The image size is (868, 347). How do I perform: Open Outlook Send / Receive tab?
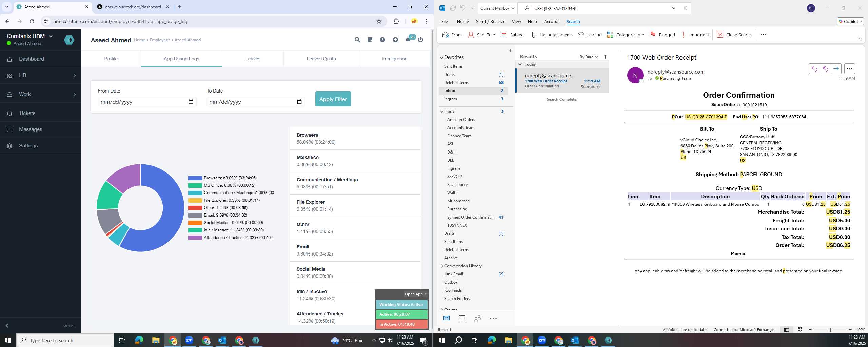(490, 21)
